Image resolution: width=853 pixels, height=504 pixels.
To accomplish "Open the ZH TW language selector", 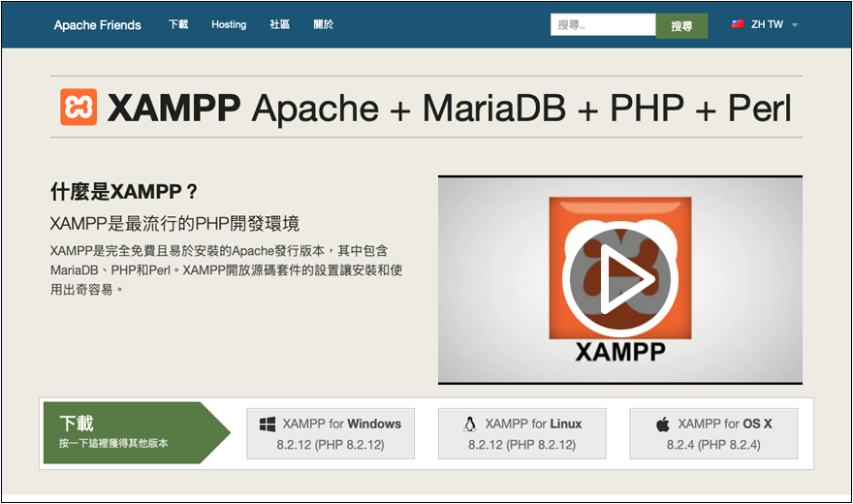I will 767,24.
